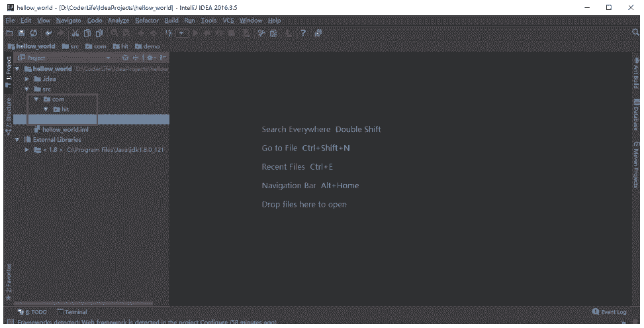Open Help via the question mark icon

302,32
